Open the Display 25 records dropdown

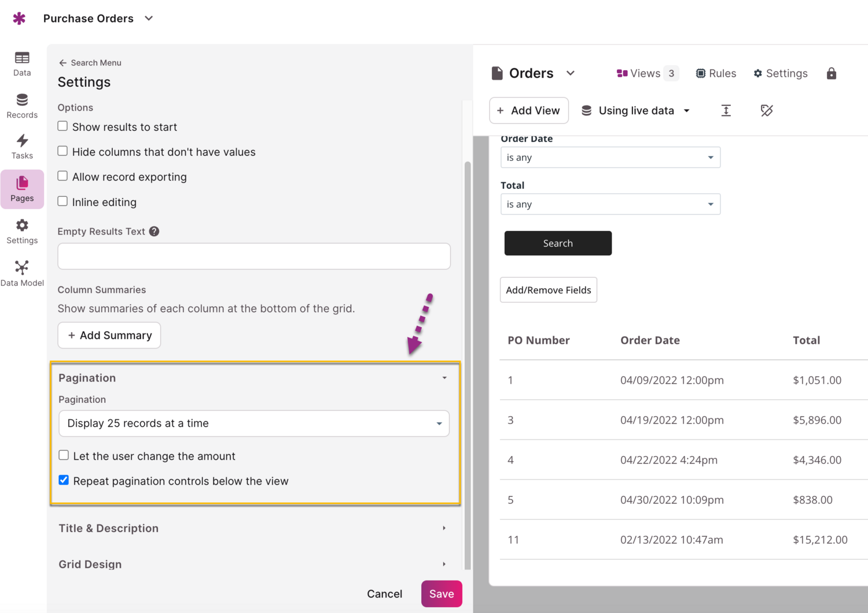point(253,424)
